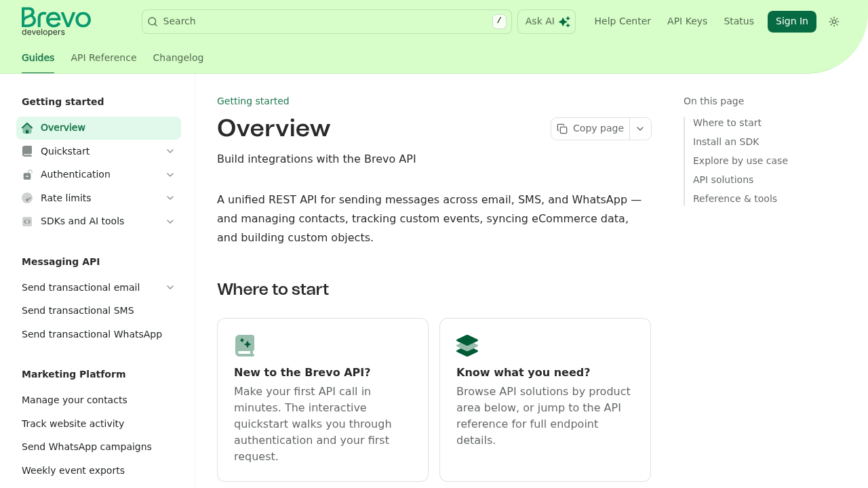Screen dimensions: 868x488
Task: Expand the Rate limits section chevron
Action: click(170, 198)
